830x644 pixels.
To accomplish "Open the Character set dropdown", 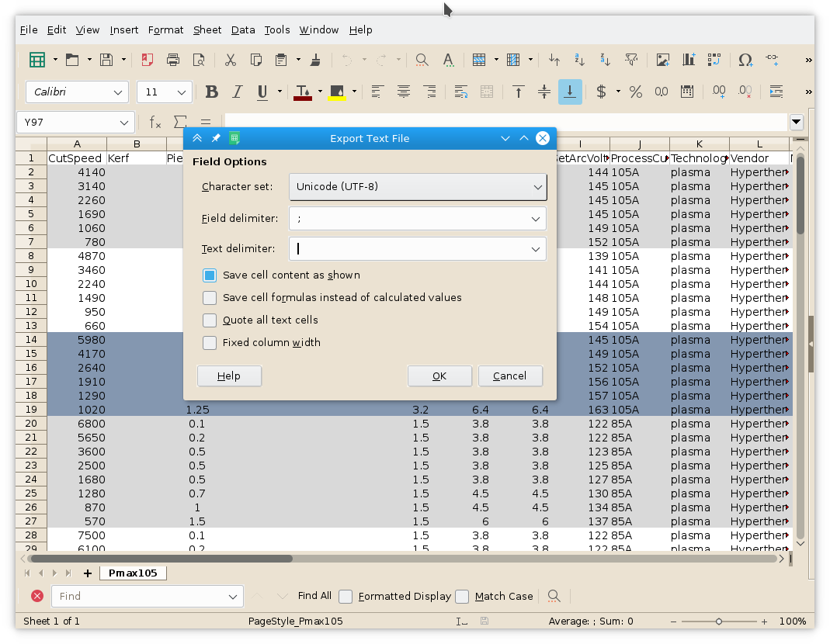I will click(x=417, y=187).
